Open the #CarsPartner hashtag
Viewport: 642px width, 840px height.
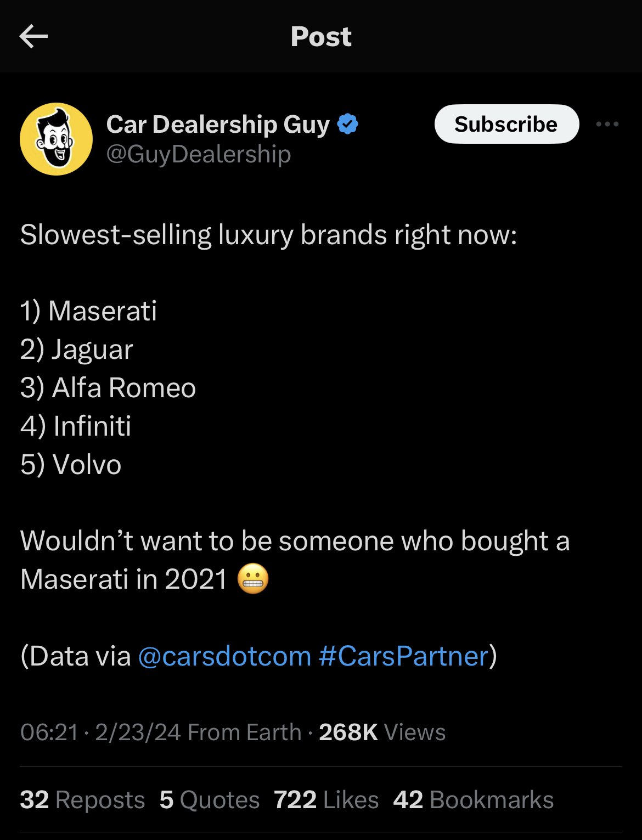point(403,656)
